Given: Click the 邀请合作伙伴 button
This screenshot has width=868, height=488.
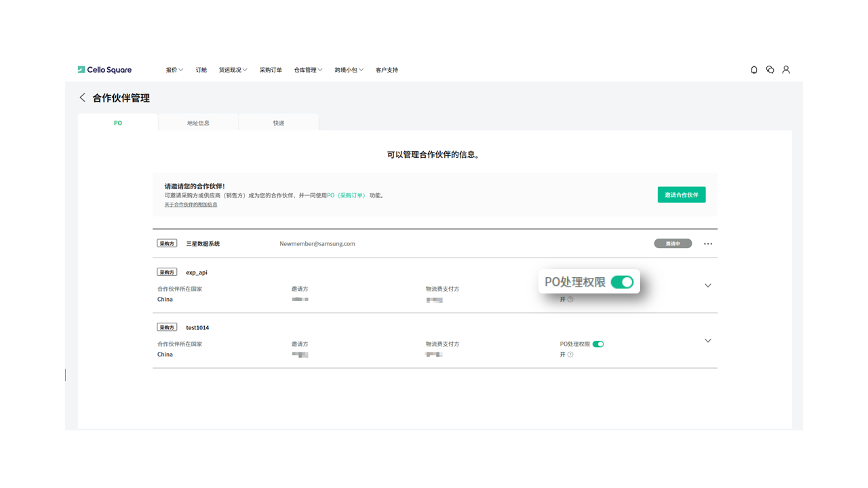Looking at the screenshot, I should [x=681, y=195].
